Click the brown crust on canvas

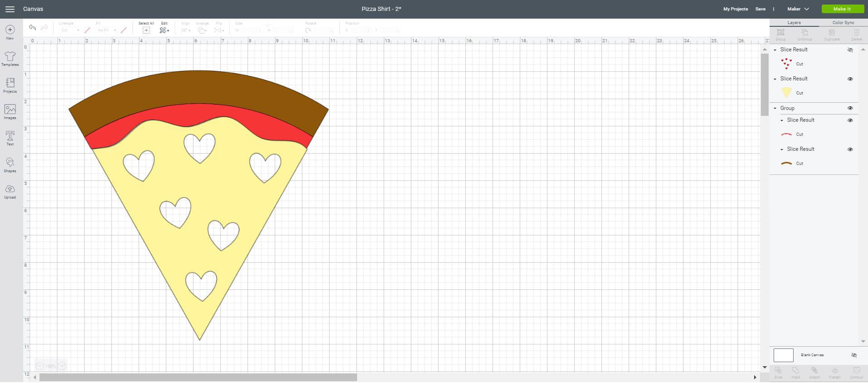(x=198, y=86)
